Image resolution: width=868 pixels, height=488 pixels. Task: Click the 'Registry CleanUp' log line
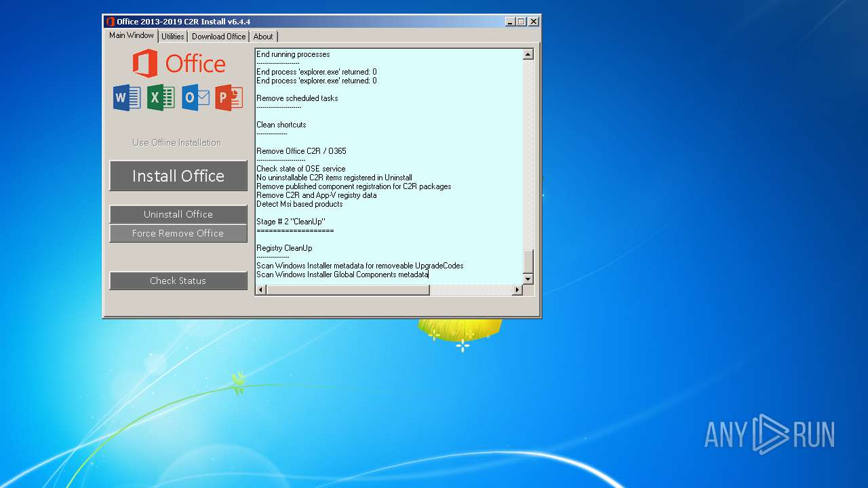(x=284, y=248)
